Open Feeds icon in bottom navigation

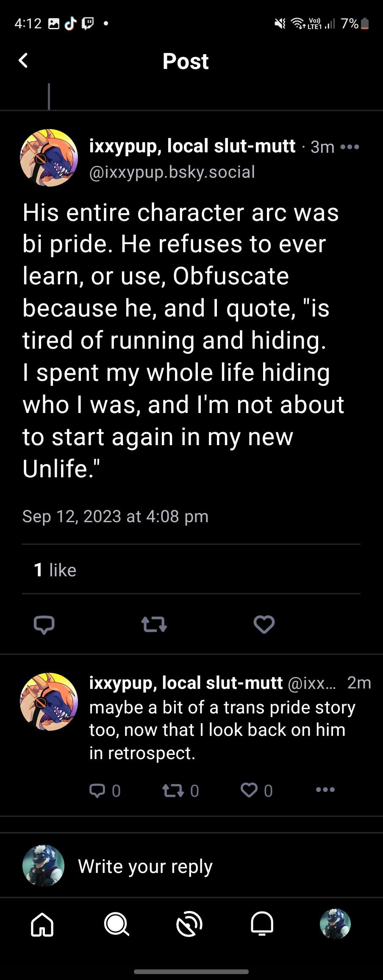[x=189, y=924]
